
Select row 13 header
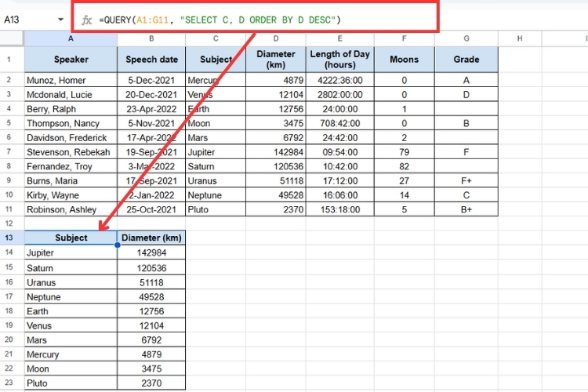9,238
